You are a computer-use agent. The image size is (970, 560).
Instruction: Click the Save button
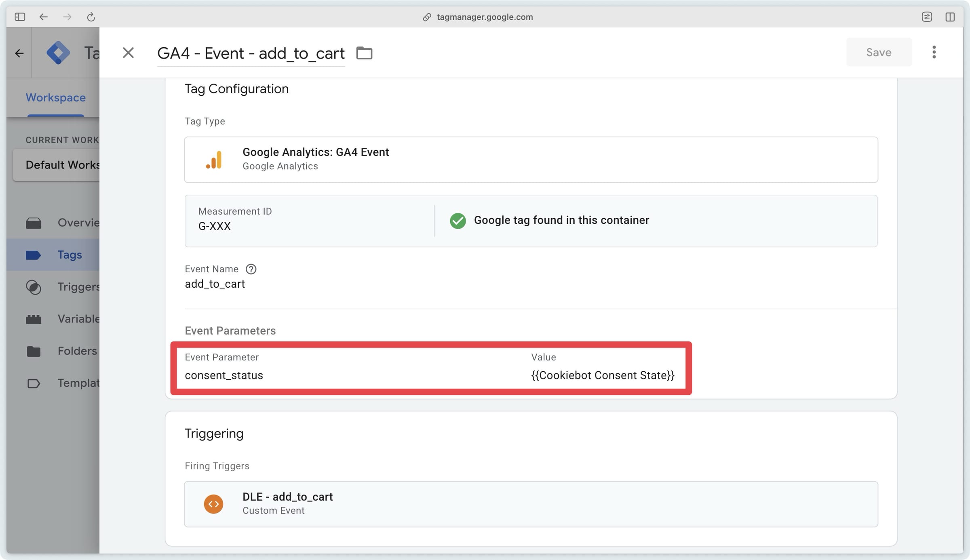pos(879,52)
